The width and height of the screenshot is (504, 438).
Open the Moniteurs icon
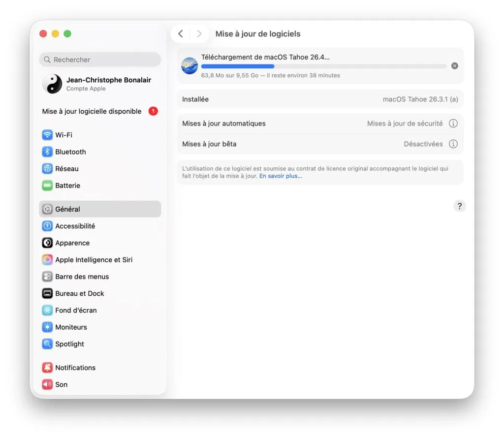pyautogui.click(x=47, y=327)
